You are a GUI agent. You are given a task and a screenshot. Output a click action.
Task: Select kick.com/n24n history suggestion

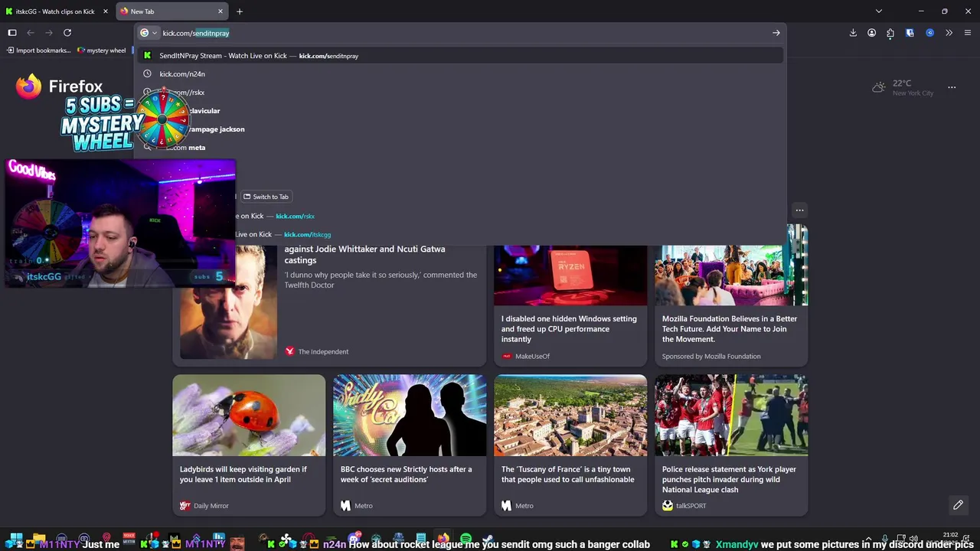(x=461, y=74)
